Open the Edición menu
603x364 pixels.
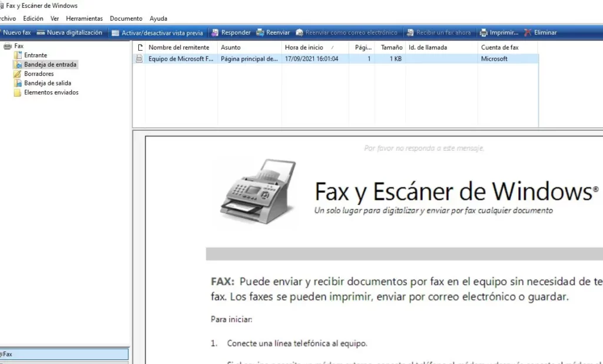click(x=33, y=18)
